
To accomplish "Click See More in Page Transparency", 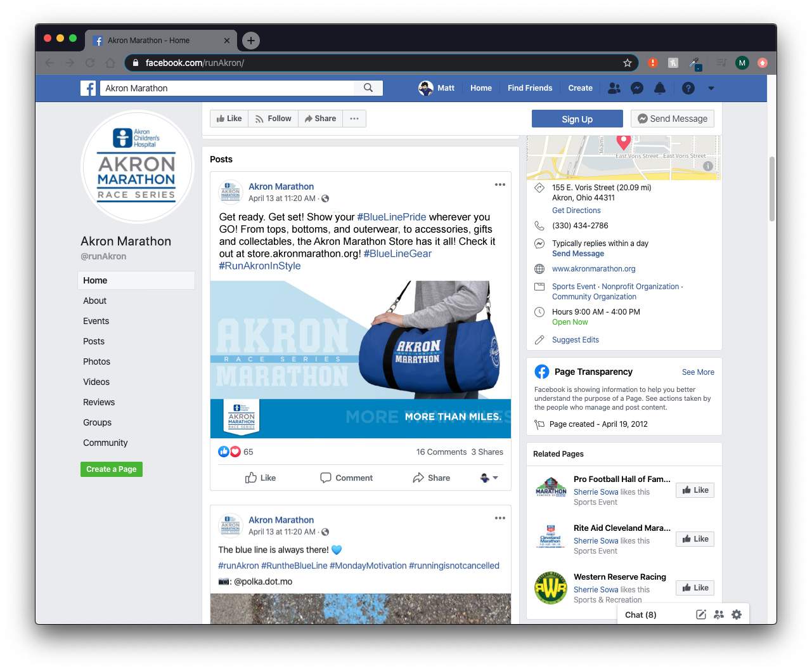I will (698, 372).
